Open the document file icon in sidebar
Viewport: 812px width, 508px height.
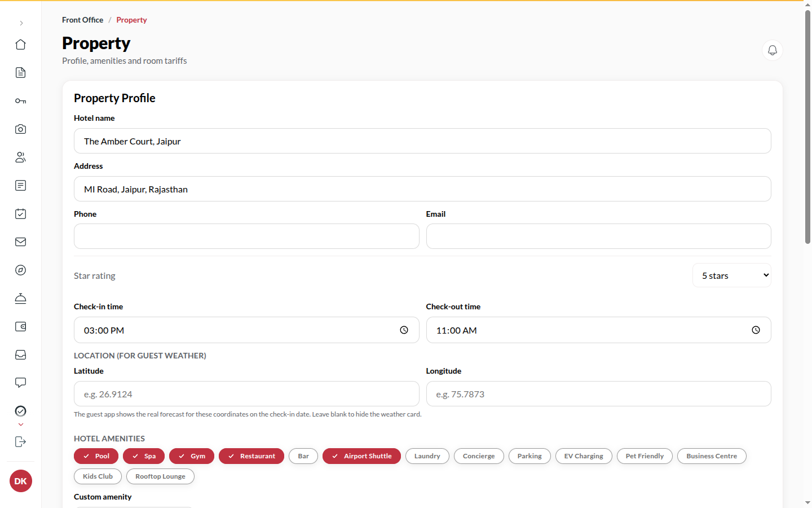(x=21, y=73)
